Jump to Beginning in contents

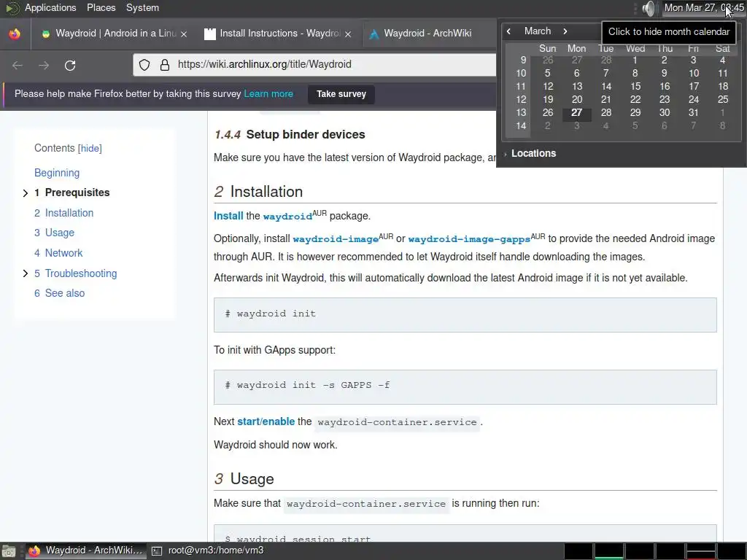[x=57, y=173]
